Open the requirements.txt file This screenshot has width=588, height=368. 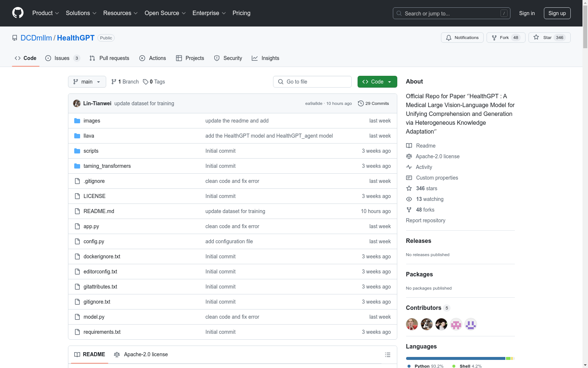pyautogui.click(x=102, y=332)
